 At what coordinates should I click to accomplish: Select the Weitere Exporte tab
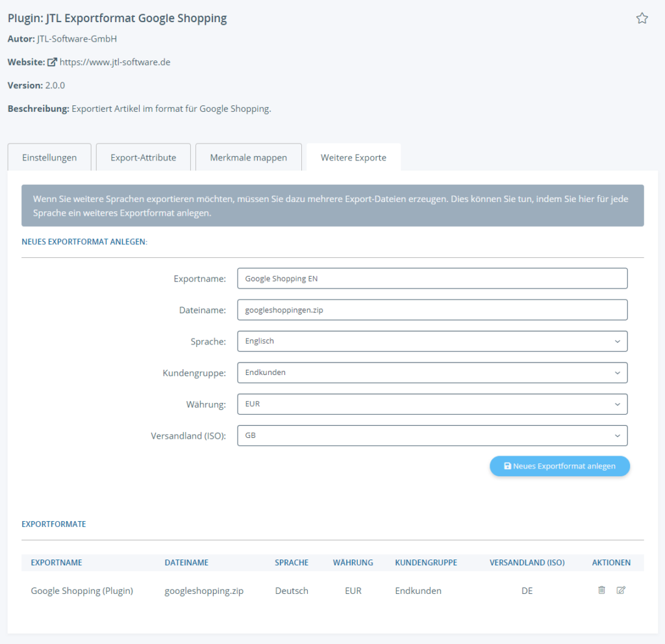(x=353, y=157)
